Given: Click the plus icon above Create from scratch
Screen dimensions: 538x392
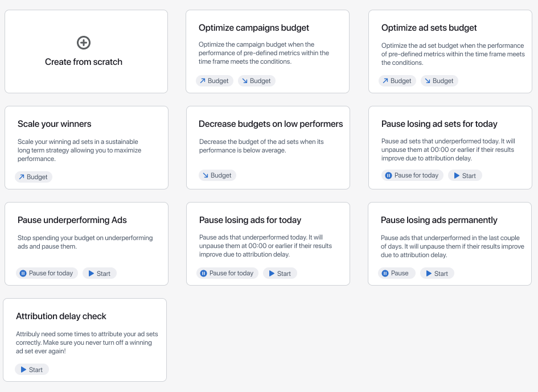Looking at the screenshot, I should [x=83, y=43].
